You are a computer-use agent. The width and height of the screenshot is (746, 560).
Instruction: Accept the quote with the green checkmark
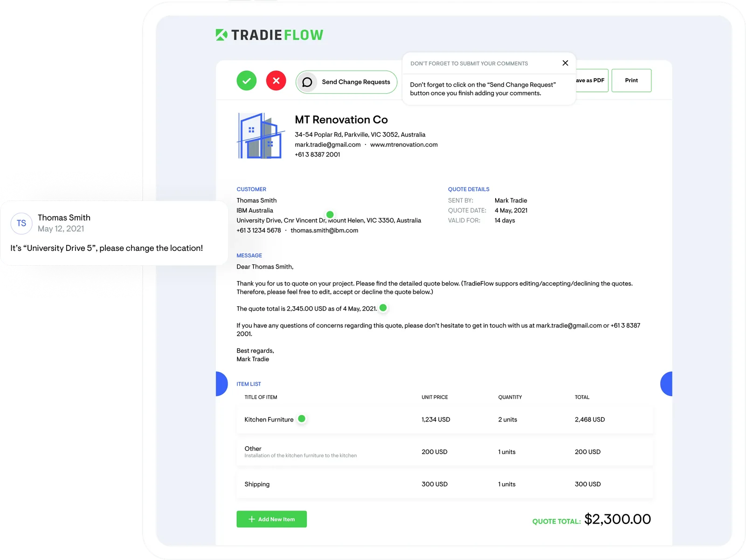(x=247, y=81)
